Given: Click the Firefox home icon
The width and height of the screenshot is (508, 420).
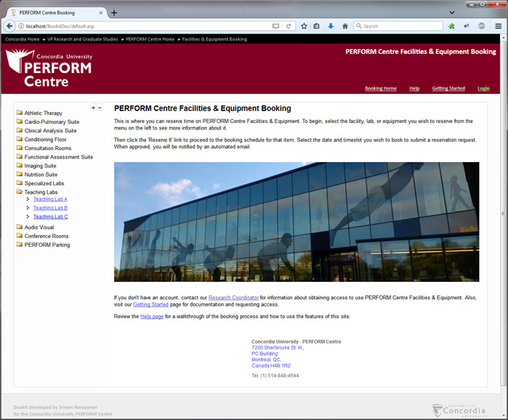Looking at the screenshot, I should tap(345, 26).
